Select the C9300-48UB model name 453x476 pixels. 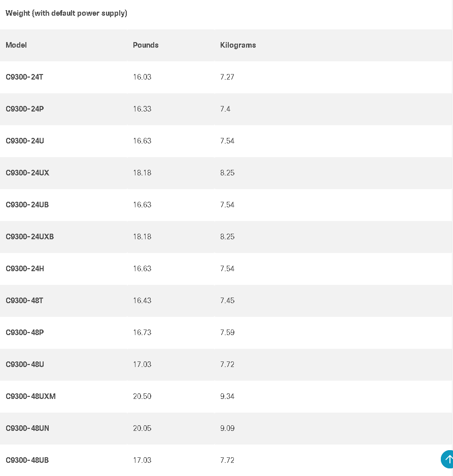click(x=27, y=460)
